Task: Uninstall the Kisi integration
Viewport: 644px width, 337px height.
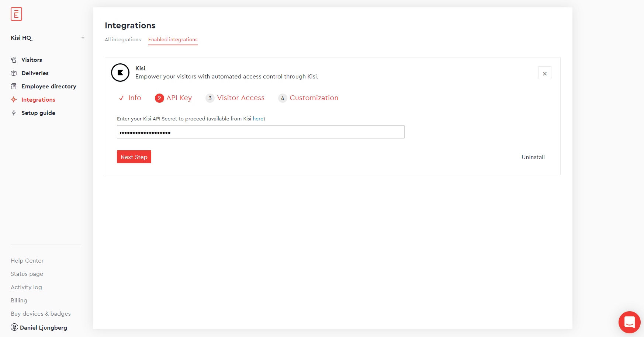Action: pyautogui.click(x=533, y=157)
